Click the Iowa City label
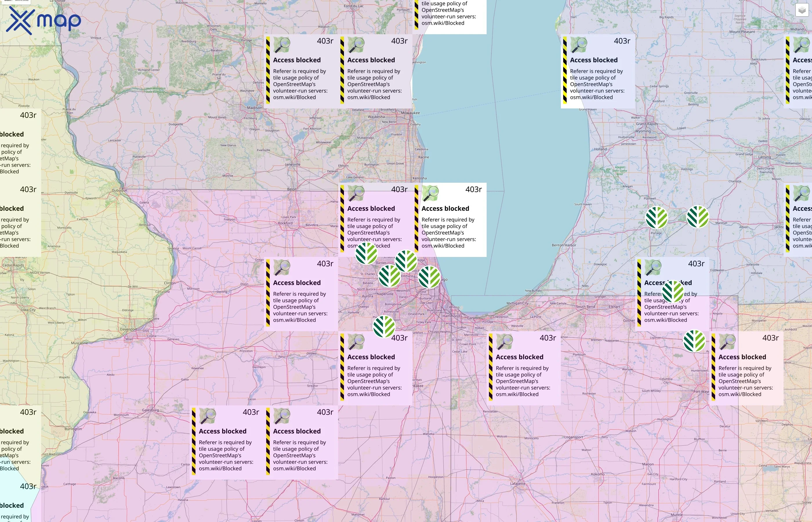Viewport: 812px width, 522px height. pos(28,310)
